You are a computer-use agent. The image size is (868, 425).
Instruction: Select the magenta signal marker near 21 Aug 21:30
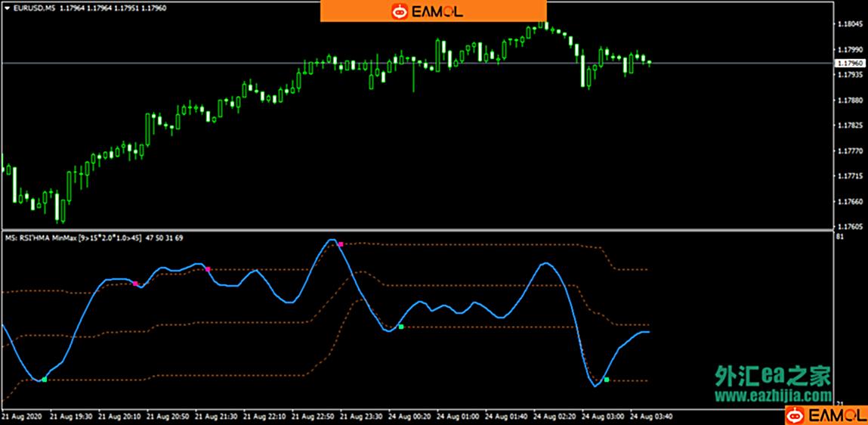coord(208,269)
